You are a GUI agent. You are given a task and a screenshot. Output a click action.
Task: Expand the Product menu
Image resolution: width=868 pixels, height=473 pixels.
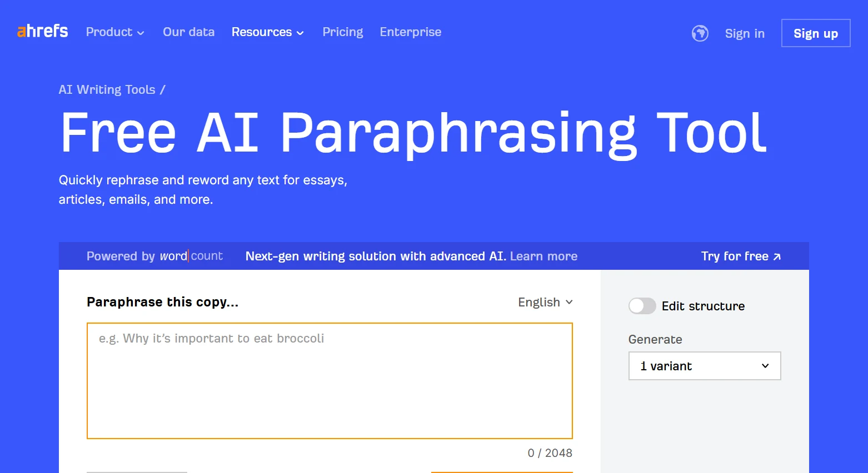pyautogui.click(x=115, y=32)
